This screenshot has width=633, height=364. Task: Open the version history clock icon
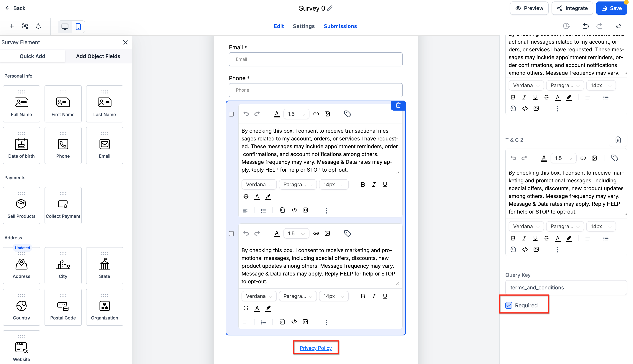coord(566,26)
